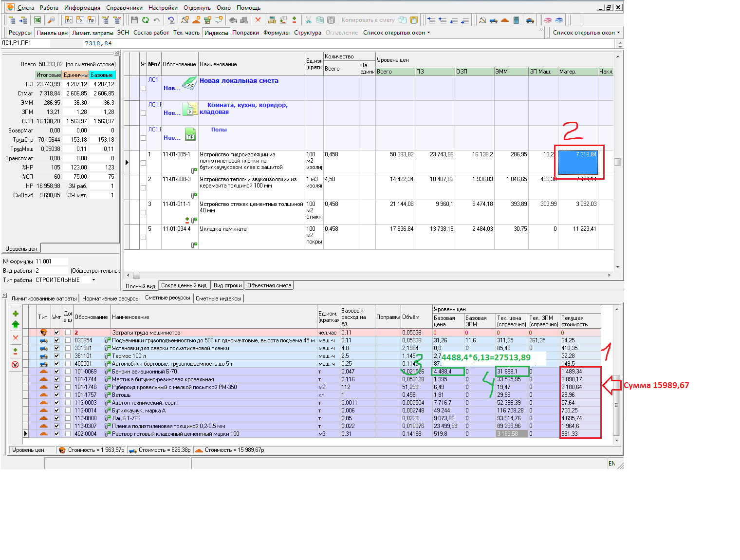Click the Новая локальная смета heading
Image resolution: width=740 pixels, height=560 pixels.
click(239, 81)
